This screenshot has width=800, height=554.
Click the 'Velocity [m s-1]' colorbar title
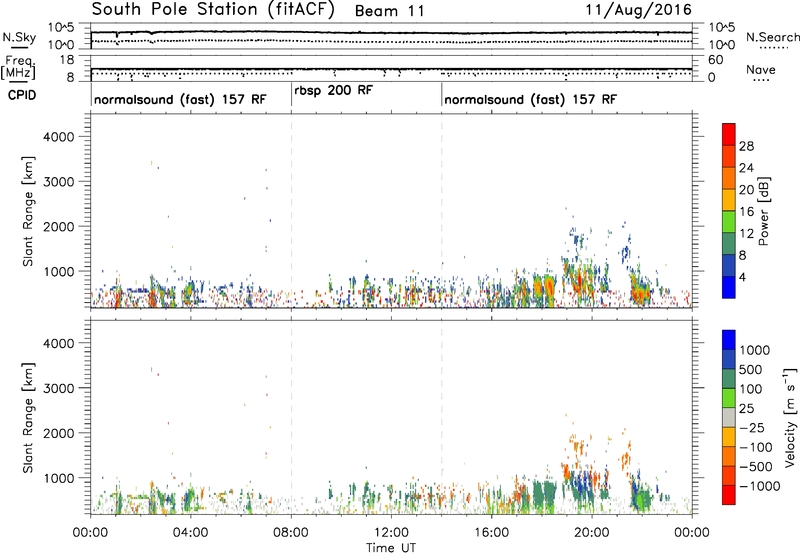click(x=790, y=417)
